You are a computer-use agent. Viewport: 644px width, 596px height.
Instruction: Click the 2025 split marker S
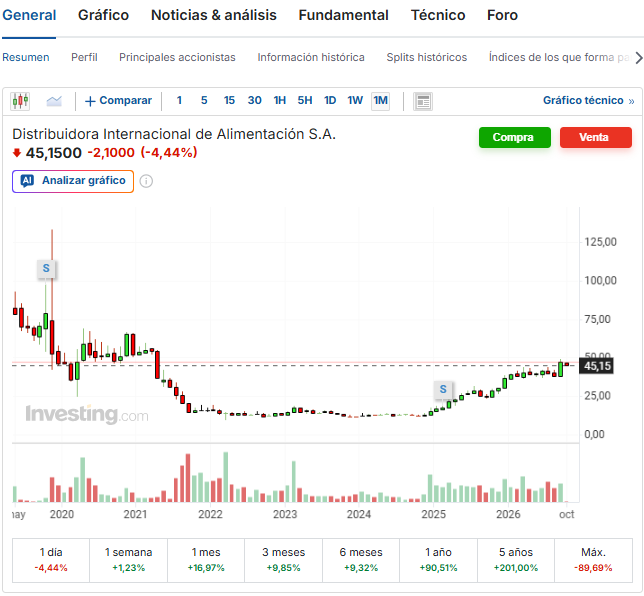[x=443, y=389]
